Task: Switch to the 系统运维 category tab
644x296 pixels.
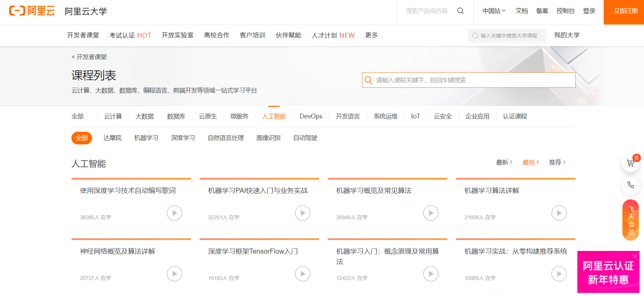Action: [385, 116]
